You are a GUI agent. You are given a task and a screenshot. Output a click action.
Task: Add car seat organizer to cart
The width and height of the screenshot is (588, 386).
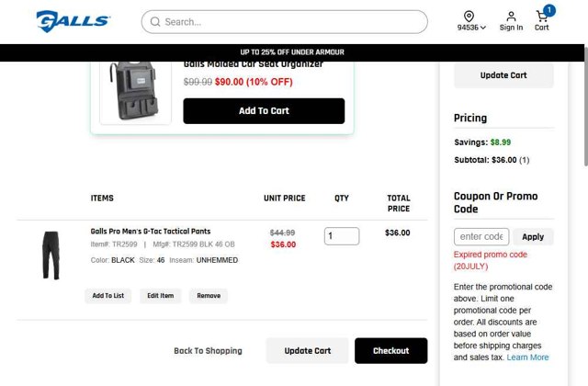pos(264,111)
